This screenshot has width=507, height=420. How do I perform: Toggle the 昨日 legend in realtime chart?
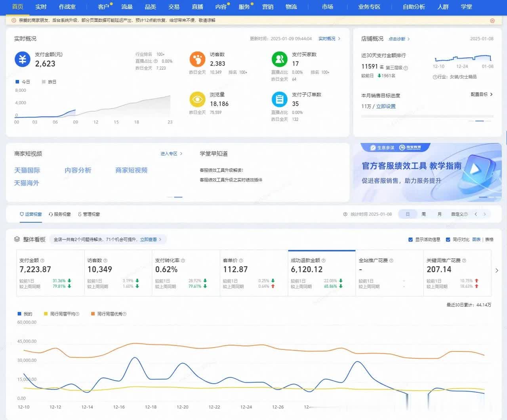pos(49,82)
